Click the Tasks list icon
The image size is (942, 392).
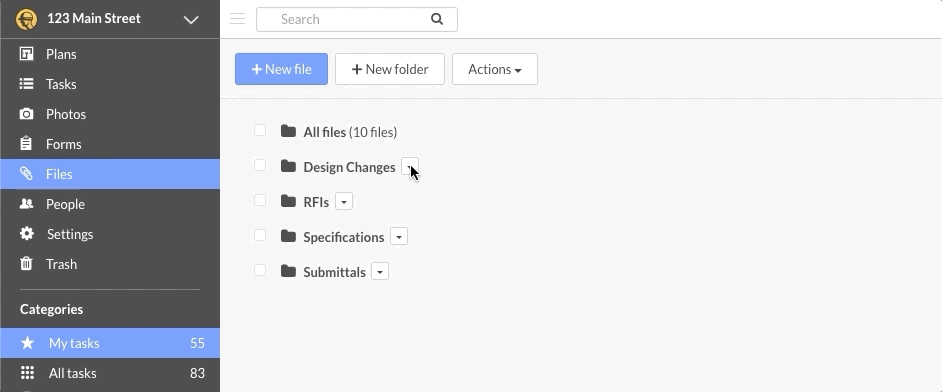(26, 84)
